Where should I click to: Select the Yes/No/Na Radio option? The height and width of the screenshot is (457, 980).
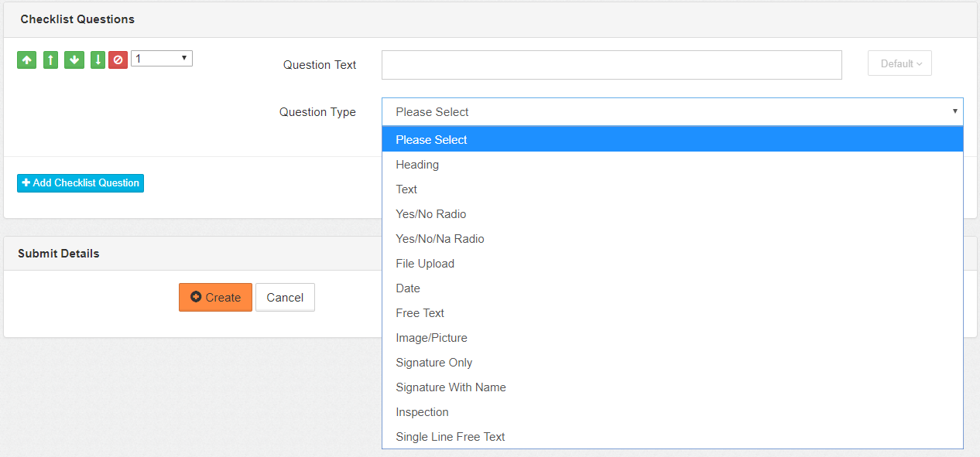point(440,239)
